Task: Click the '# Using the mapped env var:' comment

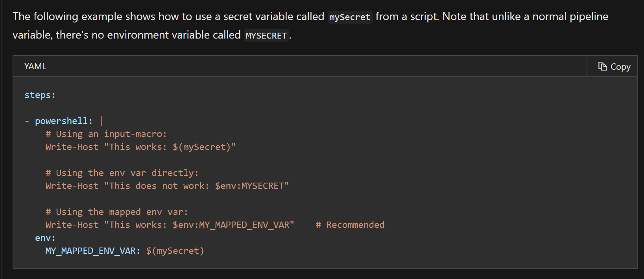Action: (117, 212)
